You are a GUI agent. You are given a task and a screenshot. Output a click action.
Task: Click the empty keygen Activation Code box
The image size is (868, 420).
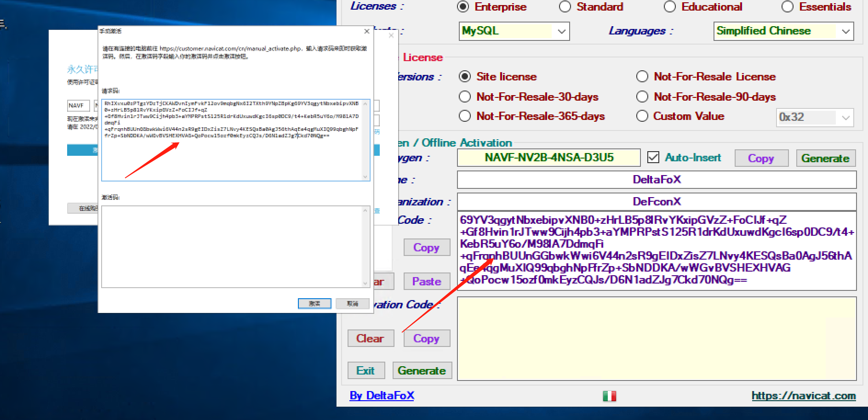[x=657, y=339]
